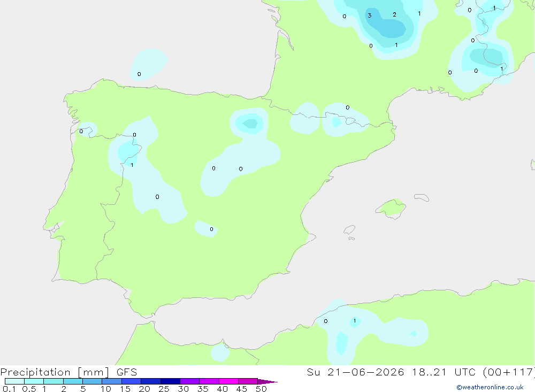535x392 pixels.
Task: Click the 0.5–1 mm legend color swatch
Action: [34, 381]
